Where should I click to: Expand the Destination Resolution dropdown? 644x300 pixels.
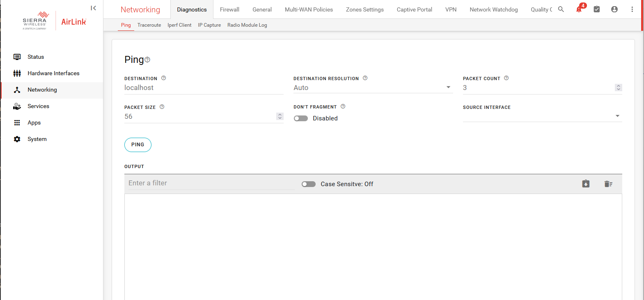pyautogui.click(x=448, y=88)
